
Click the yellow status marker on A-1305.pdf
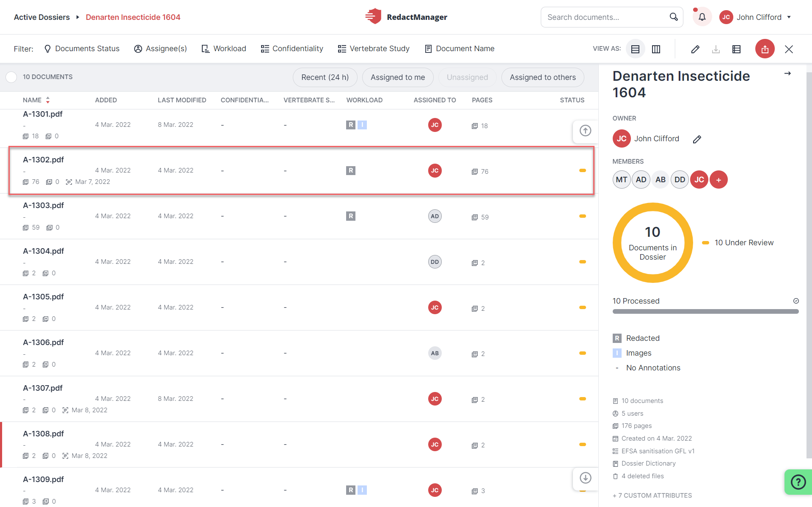click(583, 307)
